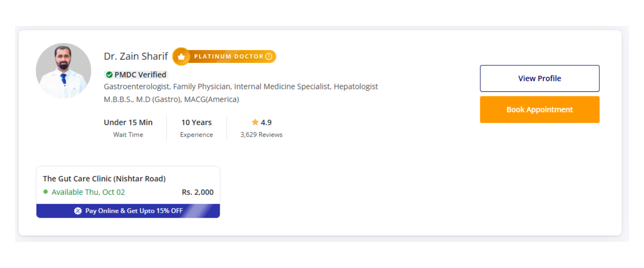Open Dr. Zain Sharif's profile photo
644x268 pixels.
pyautogui.click(x=63, y=71)
